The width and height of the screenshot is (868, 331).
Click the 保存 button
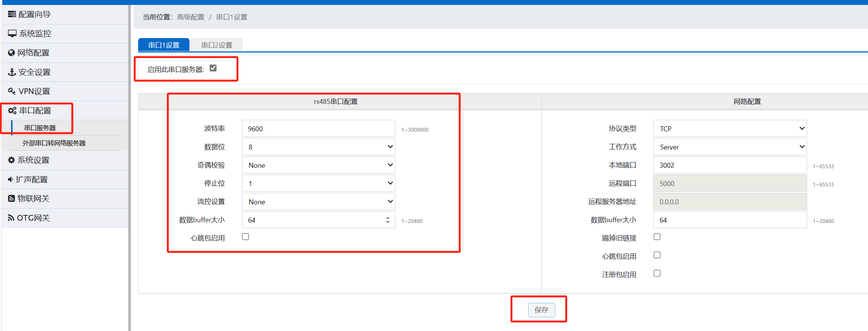pyautogui.click(x=541, y=310)
